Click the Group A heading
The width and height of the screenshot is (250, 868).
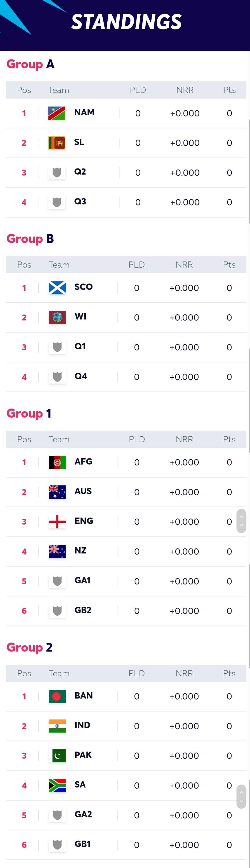31,64
